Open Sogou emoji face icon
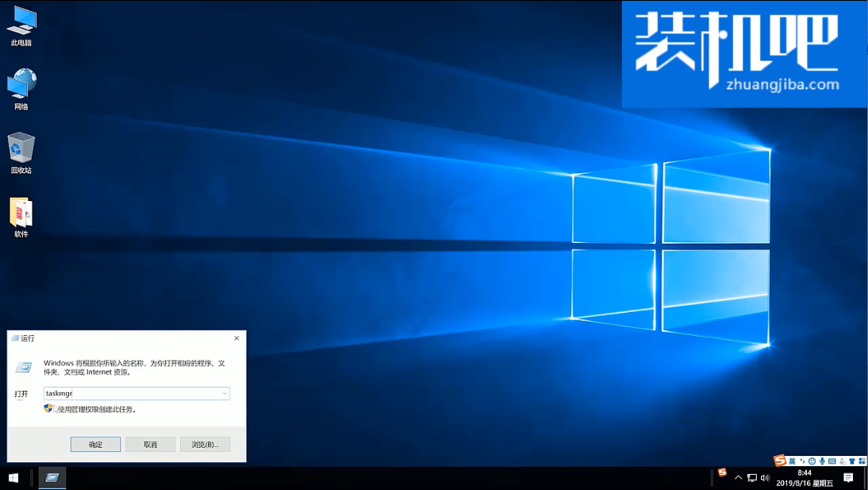The height and width of the screenshot is (490, 868). (812, 461)
